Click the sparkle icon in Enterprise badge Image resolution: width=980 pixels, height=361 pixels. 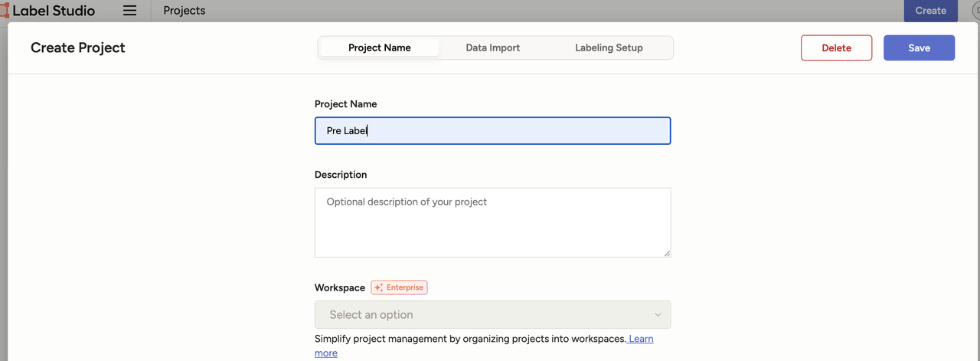378,287
